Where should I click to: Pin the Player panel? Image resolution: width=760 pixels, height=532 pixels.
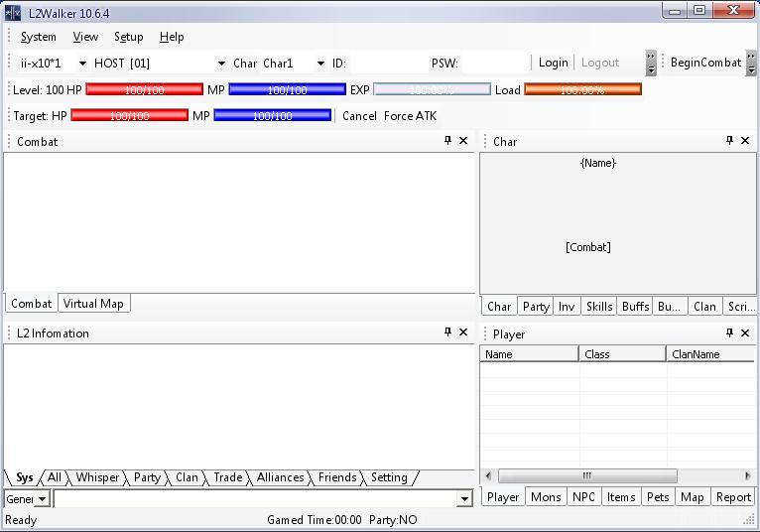coord(729,332)
